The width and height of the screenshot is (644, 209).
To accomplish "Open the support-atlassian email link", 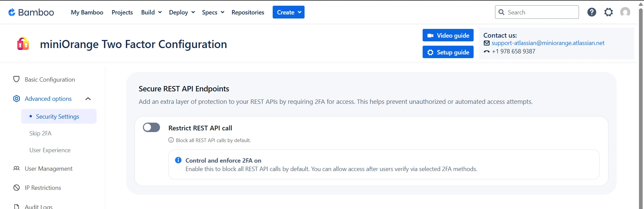I will tap(548, 43).
